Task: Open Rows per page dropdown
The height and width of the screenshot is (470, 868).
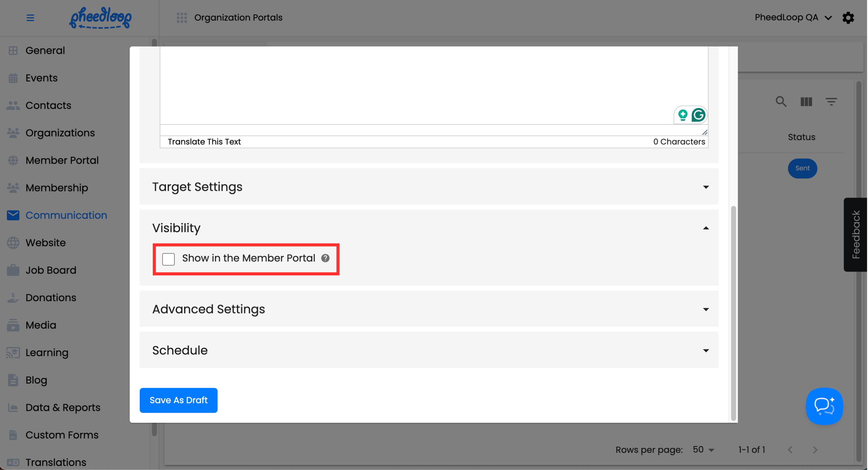Action: tap(703, 450)
